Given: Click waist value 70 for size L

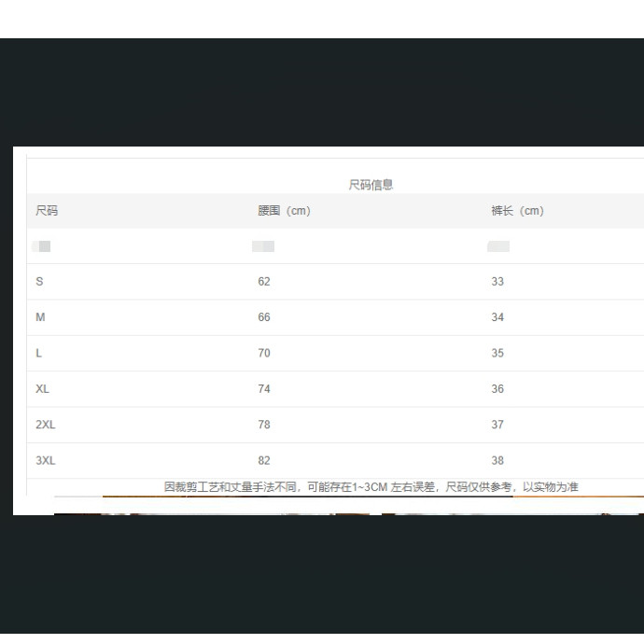Looking at the screenshot, I should pos(264,354).
